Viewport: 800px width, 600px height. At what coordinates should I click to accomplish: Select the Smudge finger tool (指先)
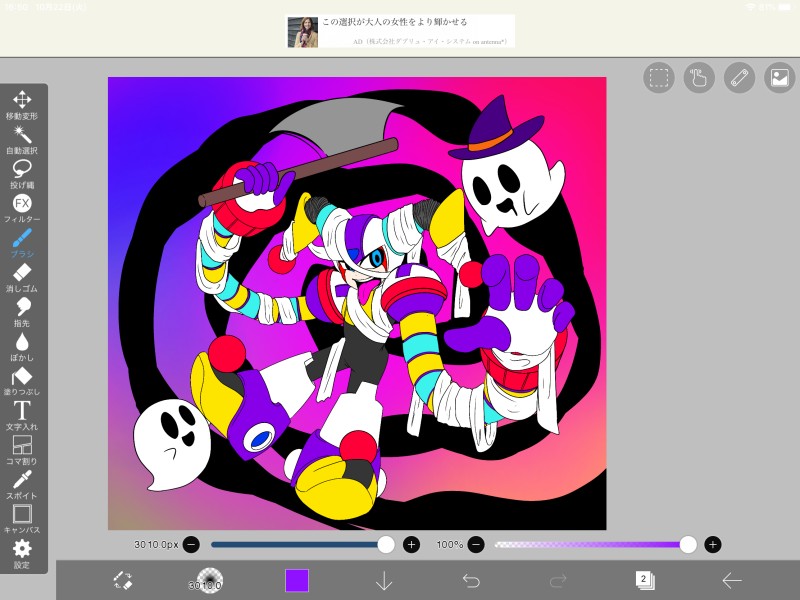coord(22,312)
